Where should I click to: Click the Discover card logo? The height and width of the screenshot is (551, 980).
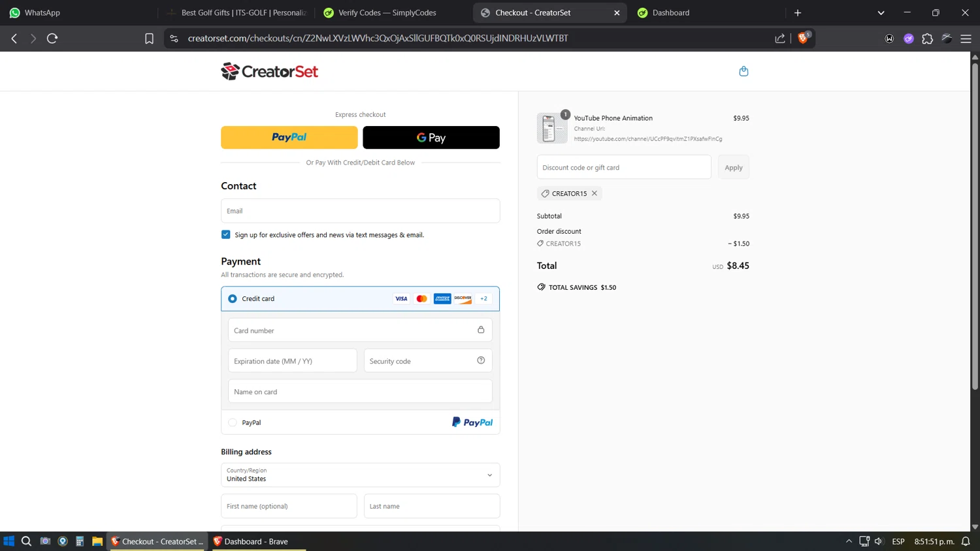pyautogui.click(x=463, y=298)
